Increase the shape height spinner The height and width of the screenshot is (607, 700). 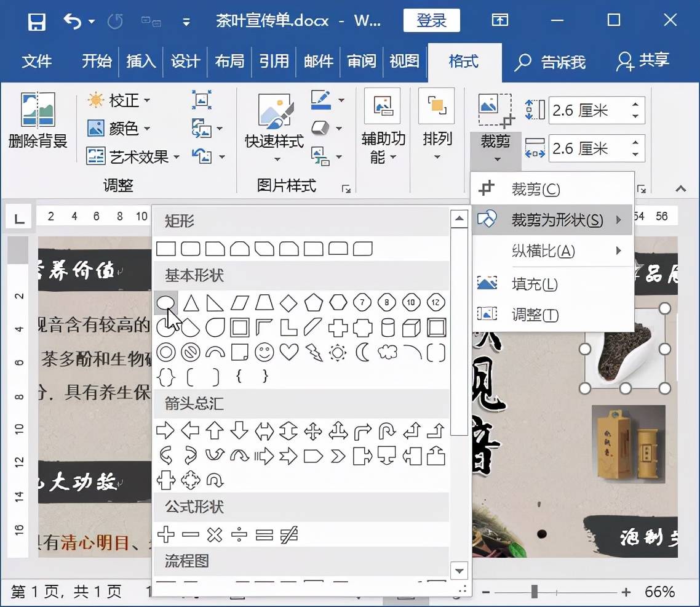635,105
